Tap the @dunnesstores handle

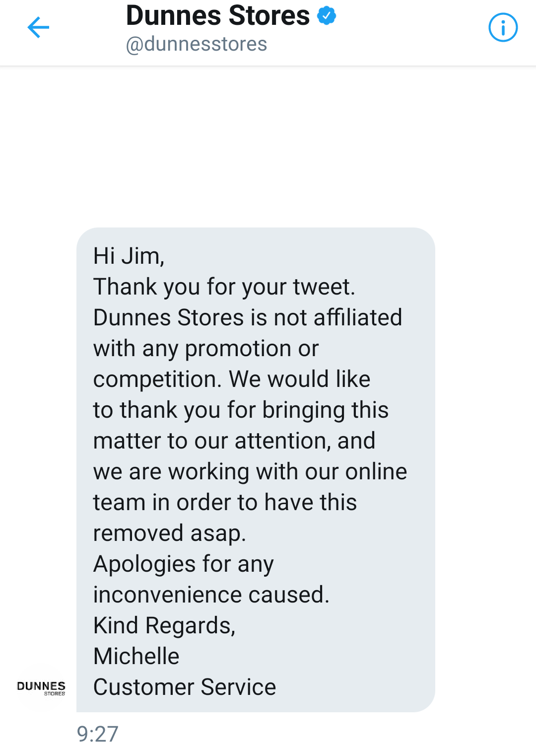(197, 44)
